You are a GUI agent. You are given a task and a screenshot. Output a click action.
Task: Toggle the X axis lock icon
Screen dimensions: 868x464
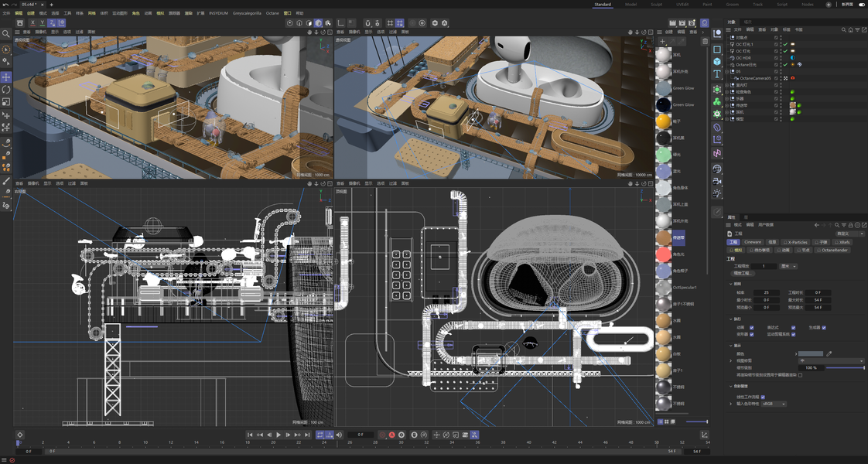pos(32,23)
